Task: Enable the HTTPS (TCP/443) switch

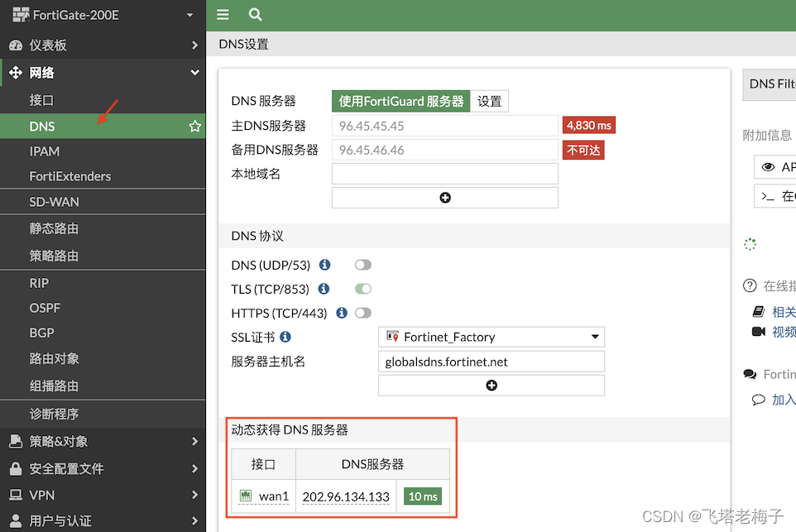Action: pos(363,313)
